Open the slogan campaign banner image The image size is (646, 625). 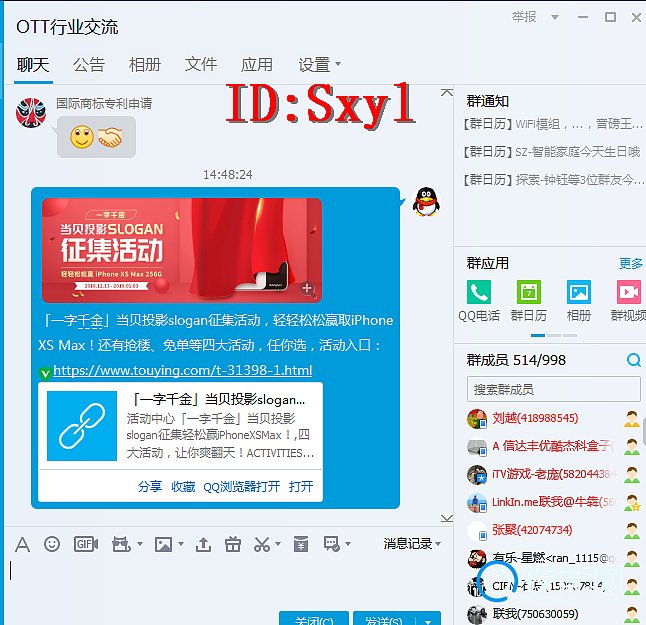pos(182,250)
